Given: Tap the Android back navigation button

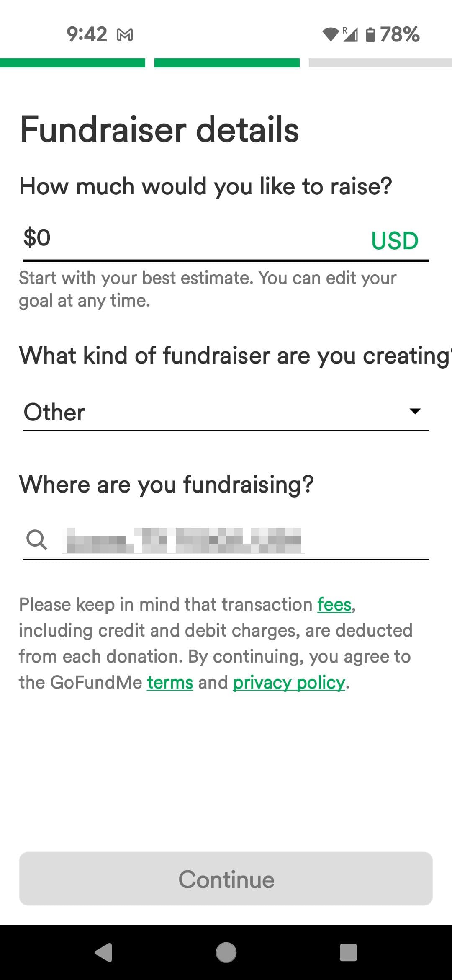Looking at the screenshot, I should (103, 952).
